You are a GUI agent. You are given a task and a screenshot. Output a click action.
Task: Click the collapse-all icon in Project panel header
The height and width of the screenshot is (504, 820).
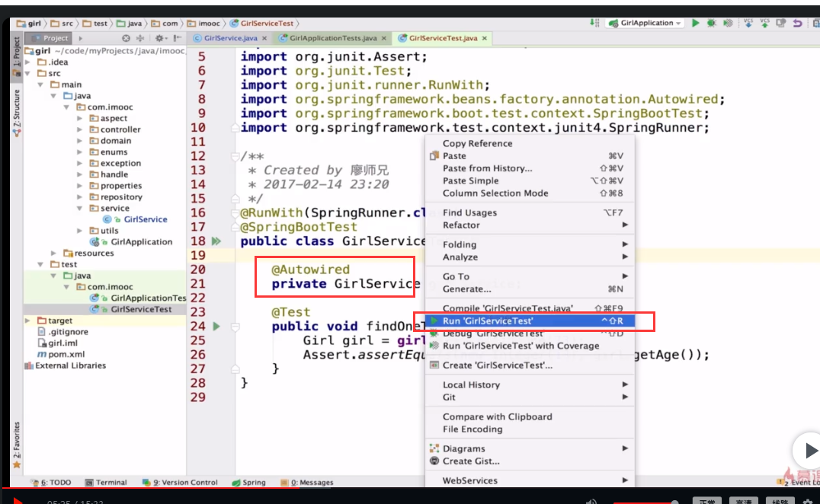click(140, 38)
